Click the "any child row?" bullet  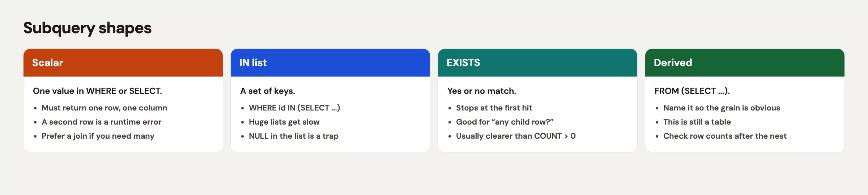505,122
